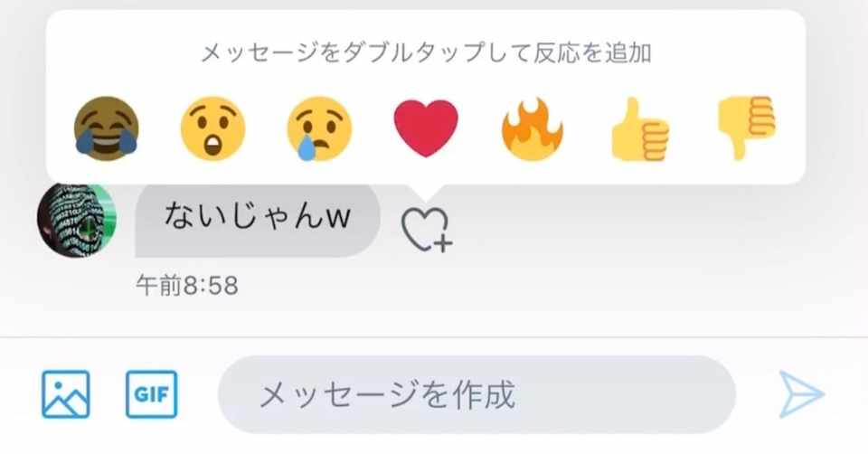Select the ないじゃんw message bubble
The height and width of the screenshot is (454, 868).
pos(258,221)
